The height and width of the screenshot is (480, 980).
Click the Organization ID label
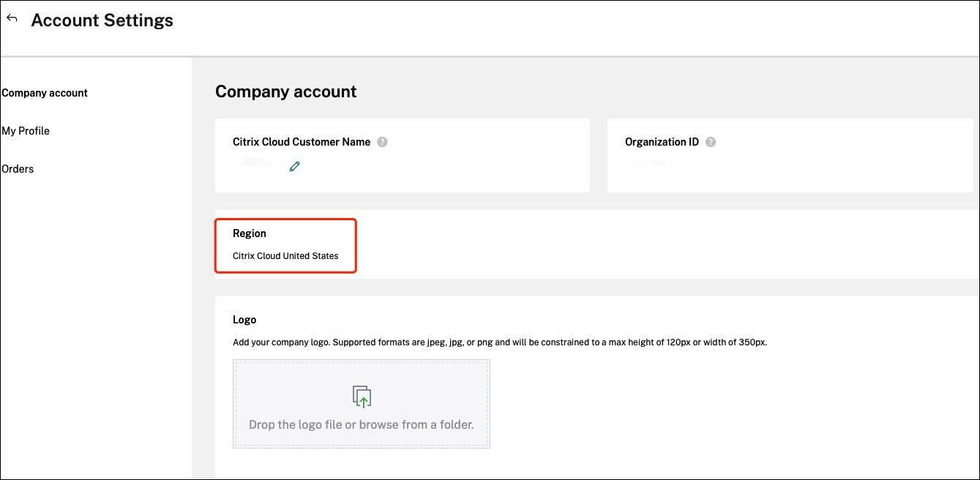click(662, 142)
